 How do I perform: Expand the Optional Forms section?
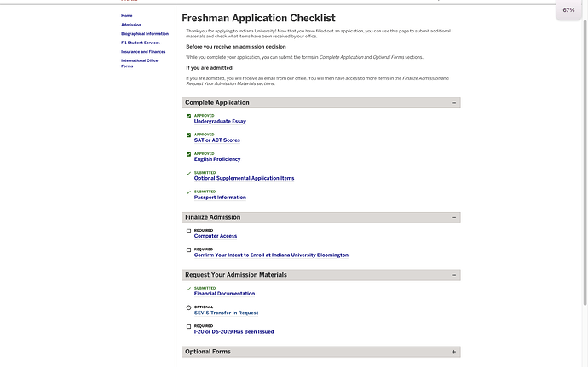pyautogui.click(x=453, y=352)
